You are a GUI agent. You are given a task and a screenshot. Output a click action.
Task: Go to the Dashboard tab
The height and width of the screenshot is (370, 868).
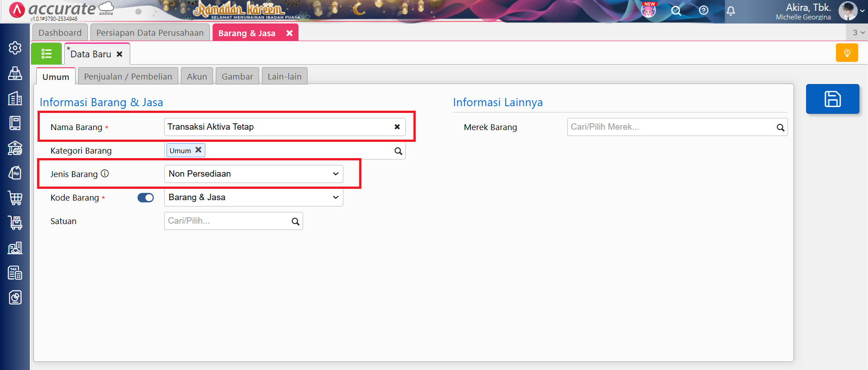60,33
